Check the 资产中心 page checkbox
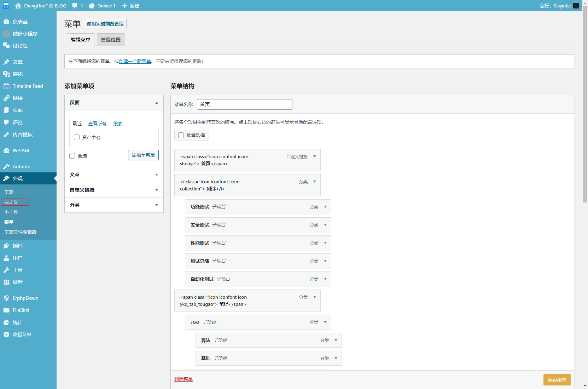The width and height of the screenshot is (588, 389). (77, 137)
